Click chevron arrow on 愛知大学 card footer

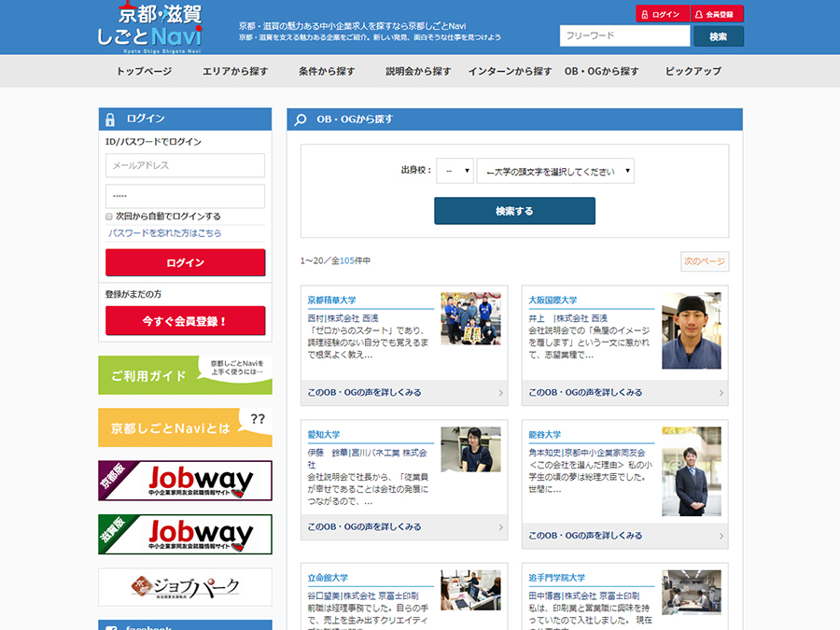pos(501,527)
